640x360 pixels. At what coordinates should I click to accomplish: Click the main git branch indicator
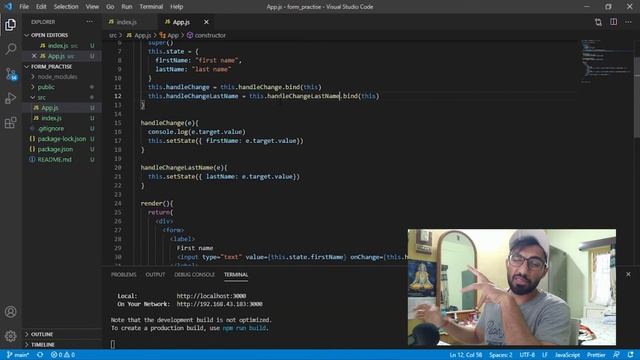pos(18,355)
